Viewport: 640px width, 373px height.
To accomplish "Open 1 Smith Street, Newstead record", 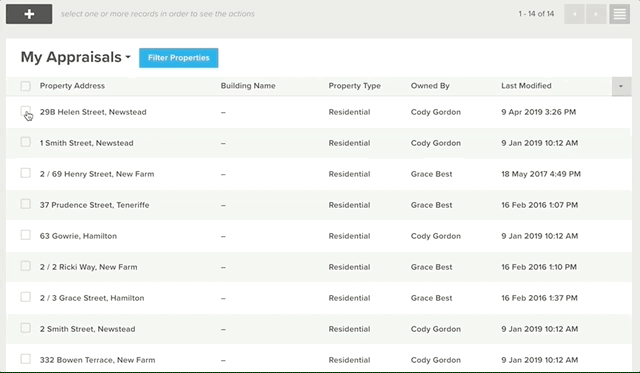I will coord(87,143).
